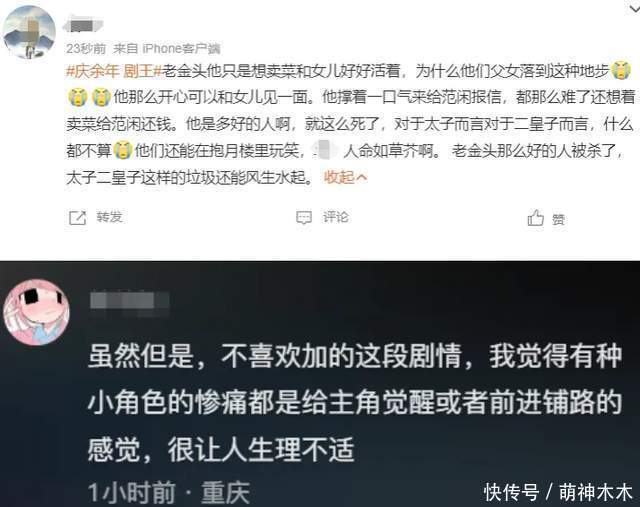Click 评论 comment label
Screen dimensions: 640x507
[x=336, y=217]
